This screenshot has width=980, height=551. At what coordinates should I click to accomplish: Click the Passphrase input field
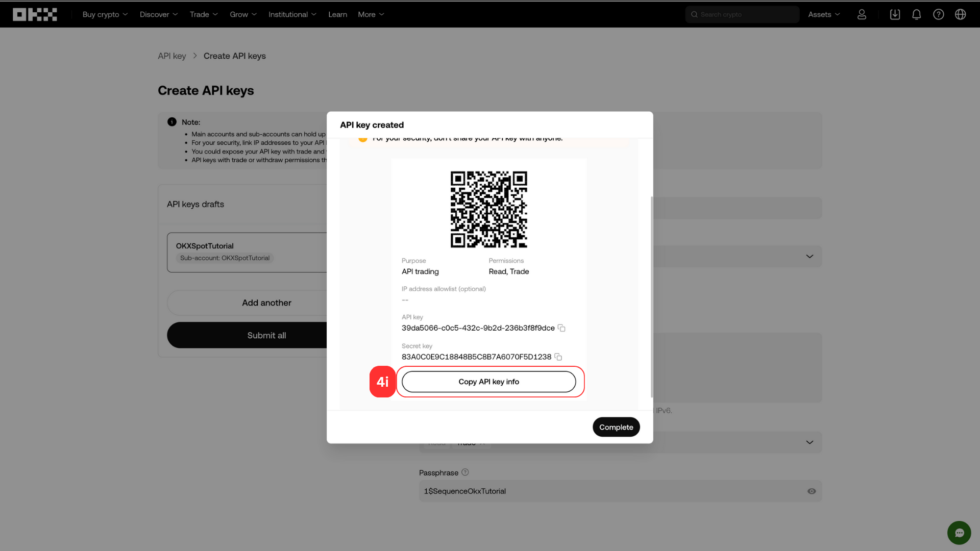point(620,491)
